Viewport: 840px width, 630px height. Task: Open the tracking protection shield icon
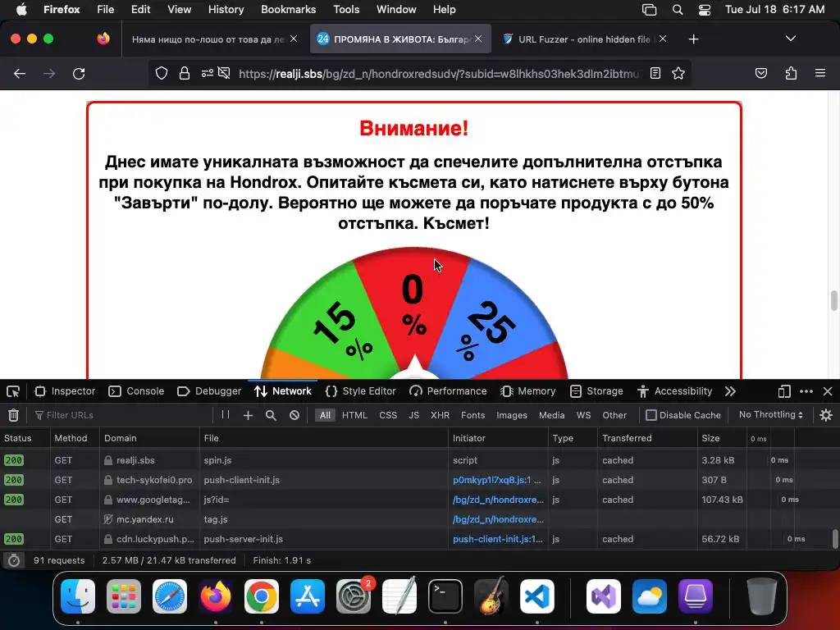[x=162, y=73]
